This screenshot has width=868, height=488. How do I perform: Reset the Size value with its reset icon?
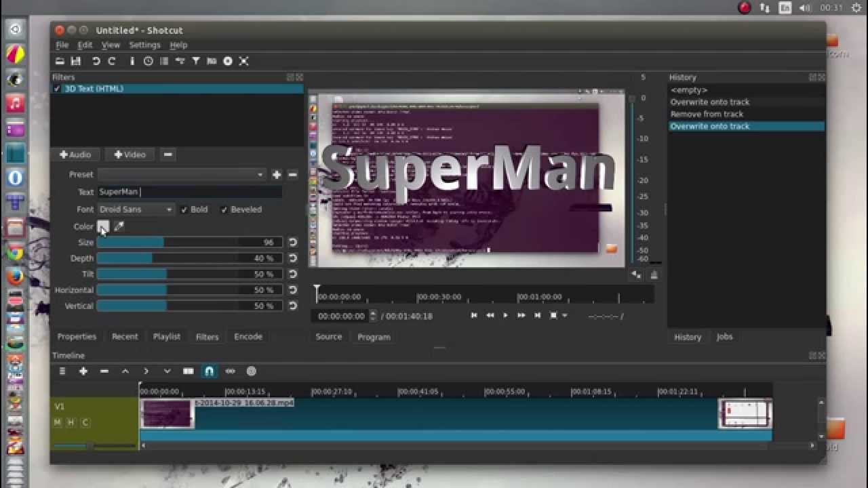tap(293, 242)
